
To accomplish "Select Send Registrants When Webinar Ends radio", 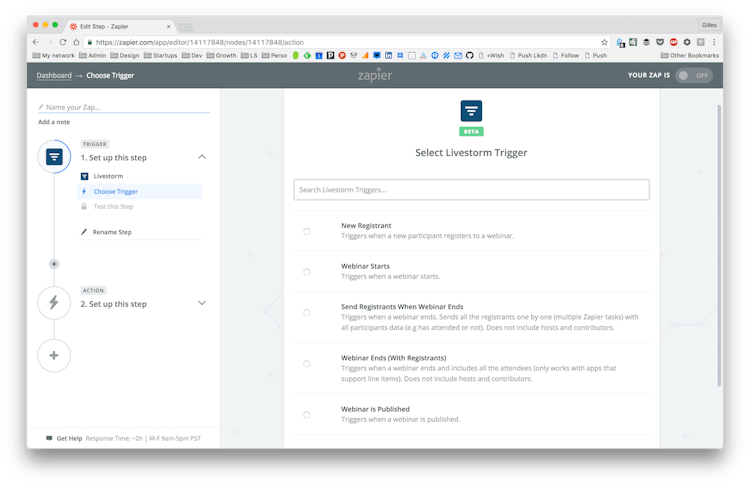I will pyautogui.click(x=307, y=312).
